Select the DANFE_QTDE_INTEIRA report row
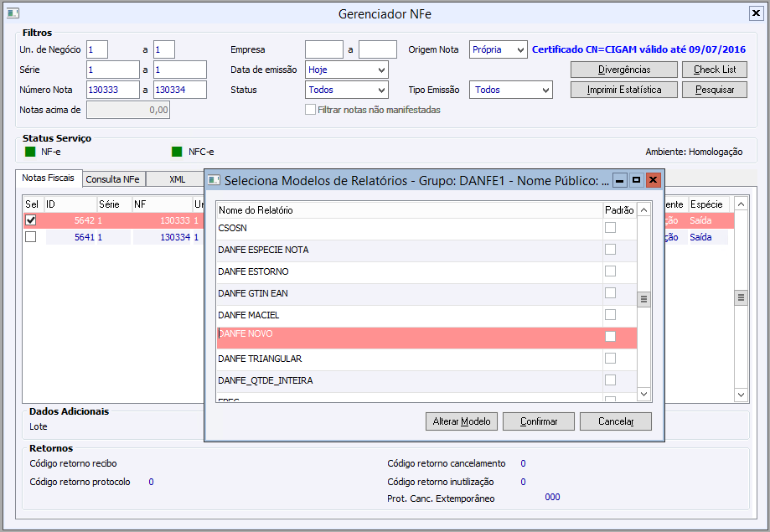Screen dimensions: 770x532 point(410,380)
